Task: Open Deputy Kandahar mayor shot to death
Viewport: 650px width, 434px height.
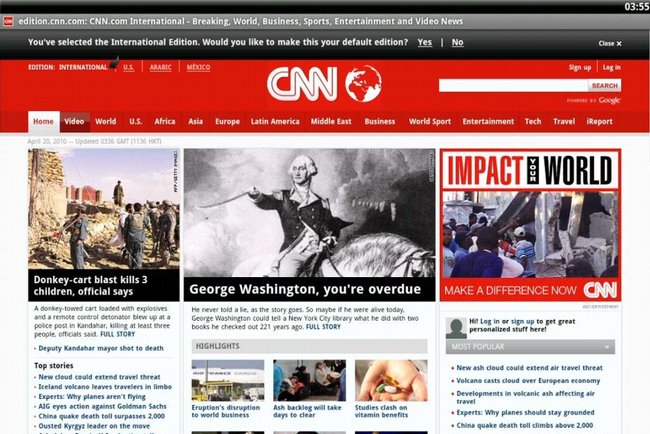Action: 101,348
